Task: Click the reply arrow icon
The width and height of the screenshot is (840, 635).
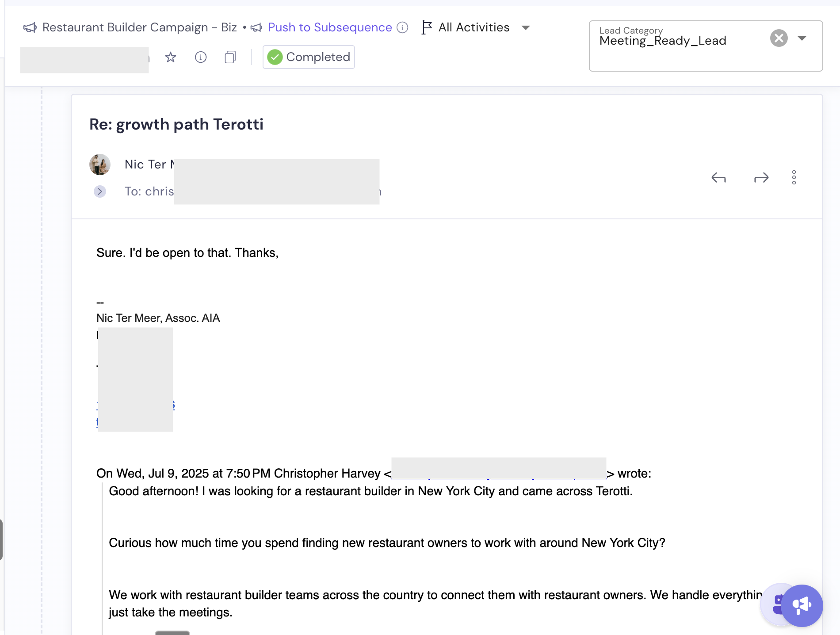Action: pos(718,178)
